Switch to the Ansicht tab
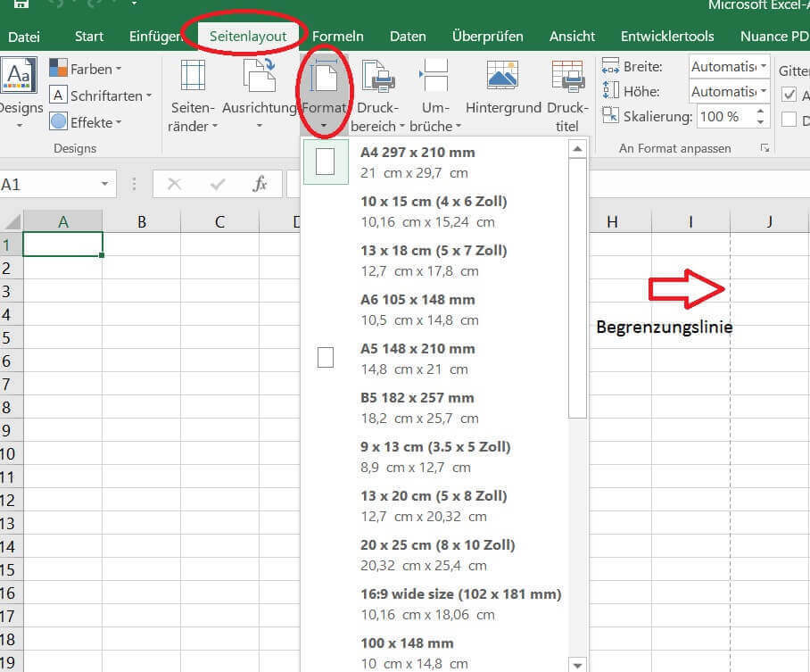Viewport: 810px width, 672px height. tap(572, 37)
